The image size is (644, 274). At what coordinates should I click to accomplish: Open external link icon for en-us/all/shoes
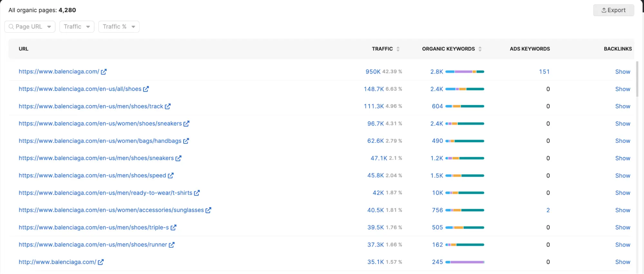pyautogui.click(x=146, y=89)
